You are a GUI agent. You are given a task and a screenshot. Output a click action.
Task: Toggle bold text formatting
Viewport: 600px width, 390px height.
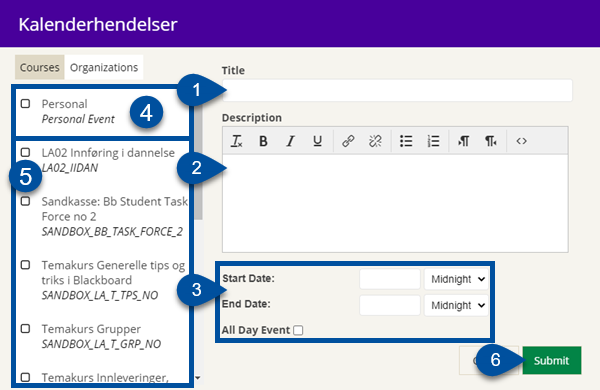click(x=263, y=141)
